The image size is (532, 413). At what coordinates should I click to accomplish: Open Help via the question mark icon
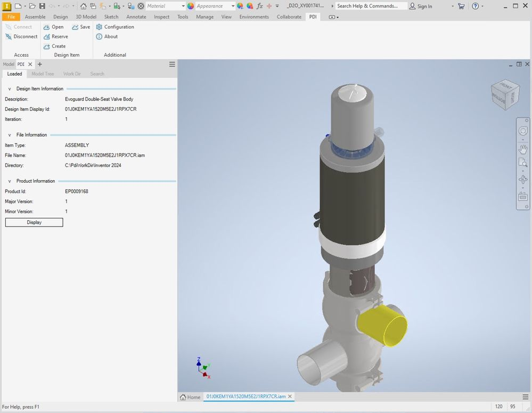pos(476,6)
